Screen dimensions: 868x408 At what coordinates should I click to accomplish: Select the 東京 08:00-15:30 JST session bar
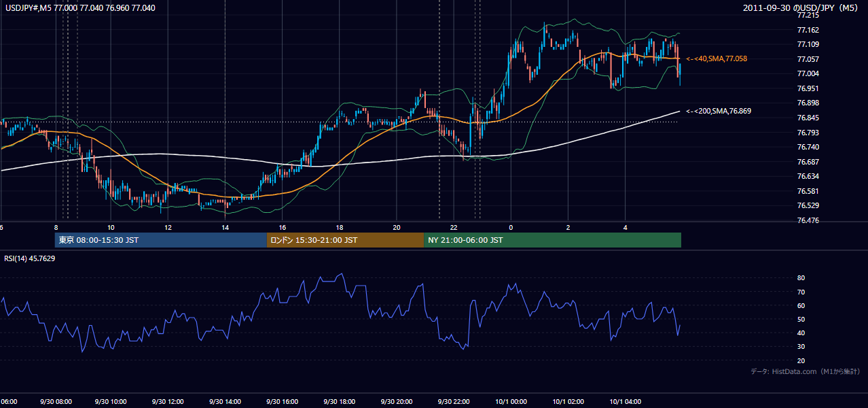pos(160,240)
